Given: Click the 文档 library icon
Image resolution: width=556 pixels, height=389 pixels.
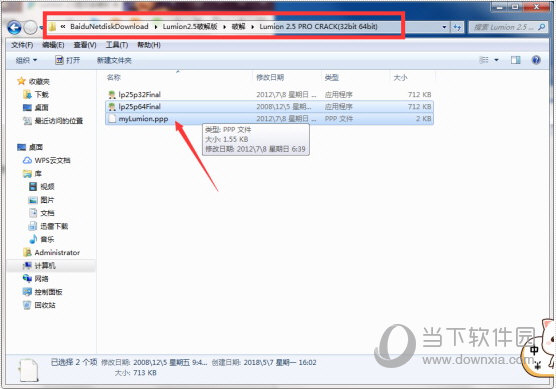Looking at the screenshot, I should [x=33, y=213].
